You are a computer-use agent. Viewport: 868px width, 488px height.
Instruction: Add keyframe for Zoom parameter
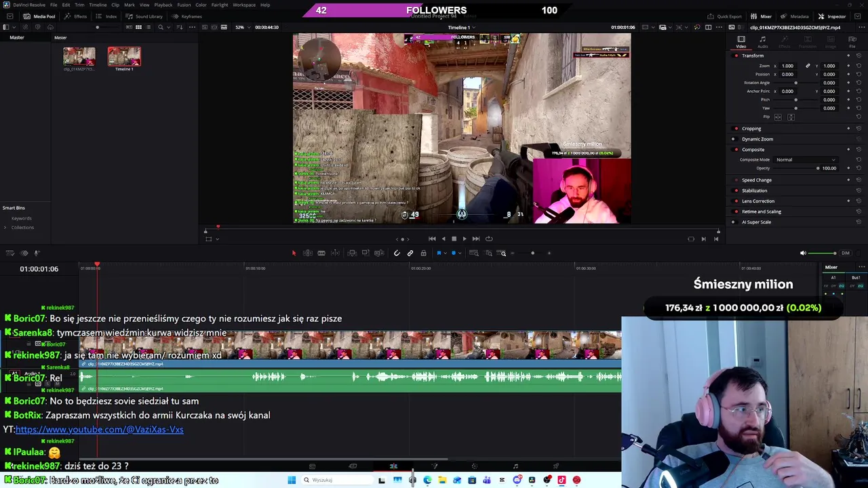coord(848,66)
